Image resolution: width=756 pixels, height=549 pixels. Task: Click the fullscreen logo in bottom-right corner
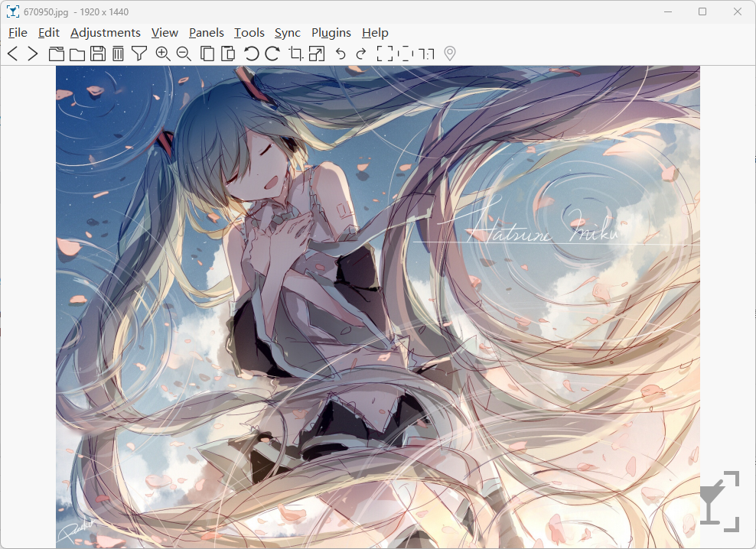(x=719, y=502)
